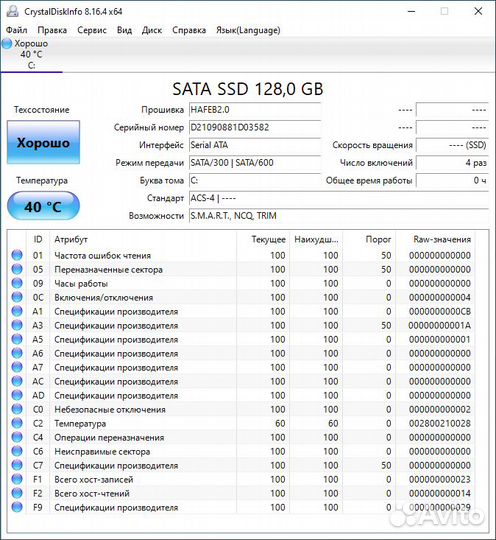The image size is (496, 540).
Task: Select the C: disk tab with status Хорошо
Action: tap(31, 54)
